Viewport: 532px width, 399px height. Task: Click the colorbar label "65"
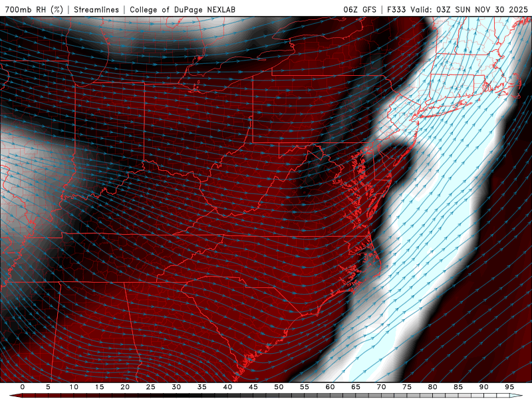(356, 387)
